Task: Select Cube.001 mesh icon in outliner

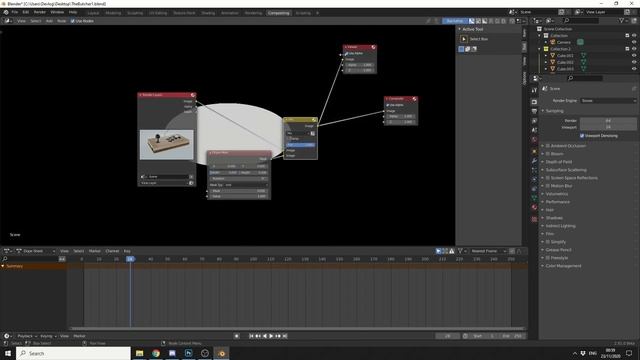Action: point(553,56)
